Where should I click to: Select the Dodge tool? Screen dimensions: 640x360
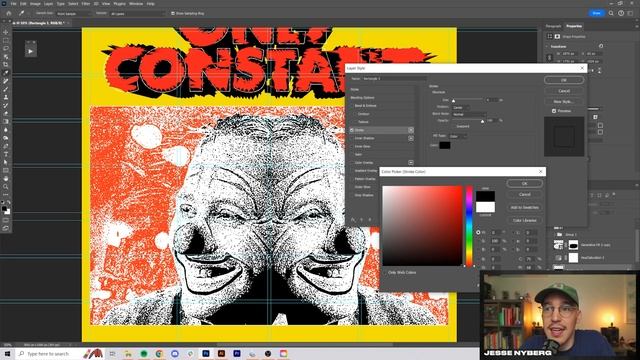click(6, 138)
